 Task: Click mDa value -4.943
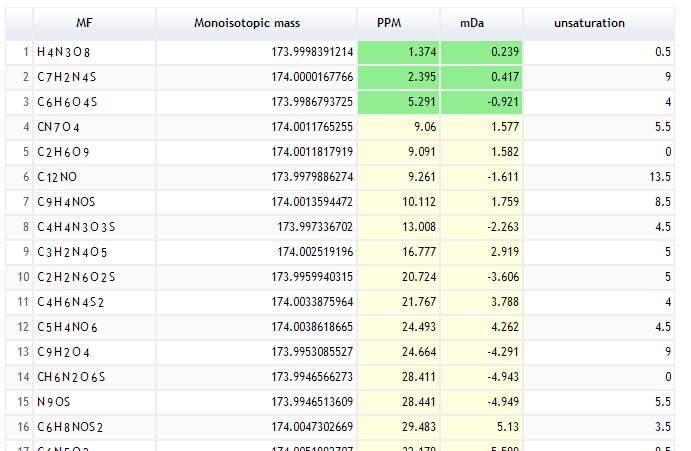pyautogui.click(x=503, y=377)
